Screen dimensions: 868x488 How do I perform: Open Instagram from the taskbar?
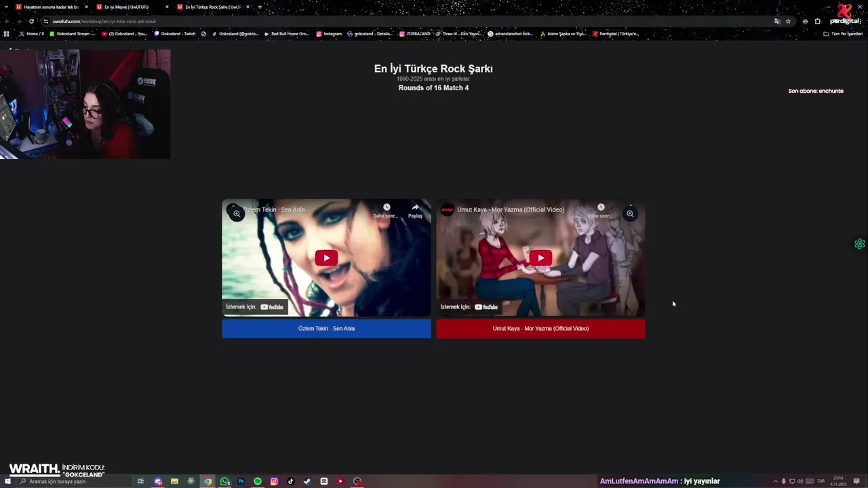274,481
